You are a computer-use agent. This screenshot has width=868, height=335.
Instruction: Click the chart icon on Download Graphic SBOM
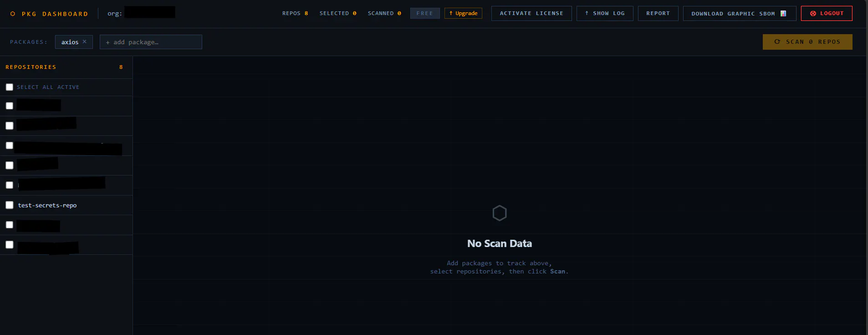pos(783,13)
